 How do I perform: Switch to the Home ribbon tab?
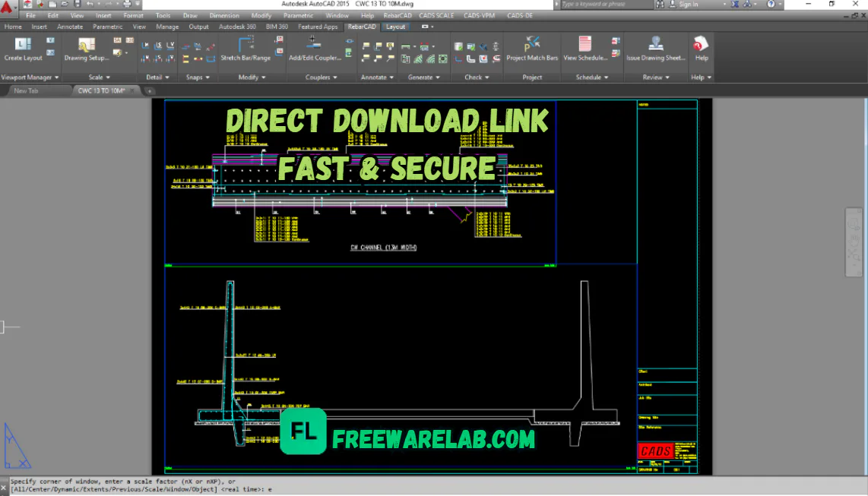click(x=13, y=27)
